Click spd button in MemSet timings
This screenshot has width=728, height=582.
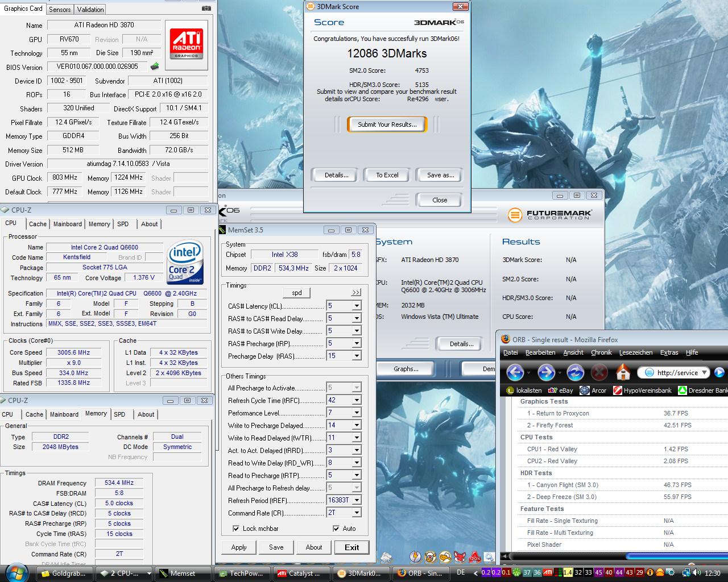click(297, 293)
